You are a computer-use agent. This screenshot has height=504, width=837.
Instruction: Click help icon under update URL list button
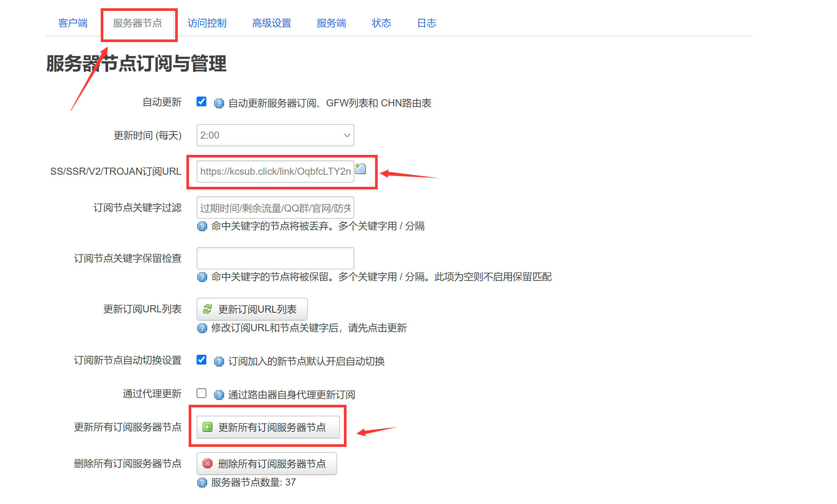click(202, 328)
